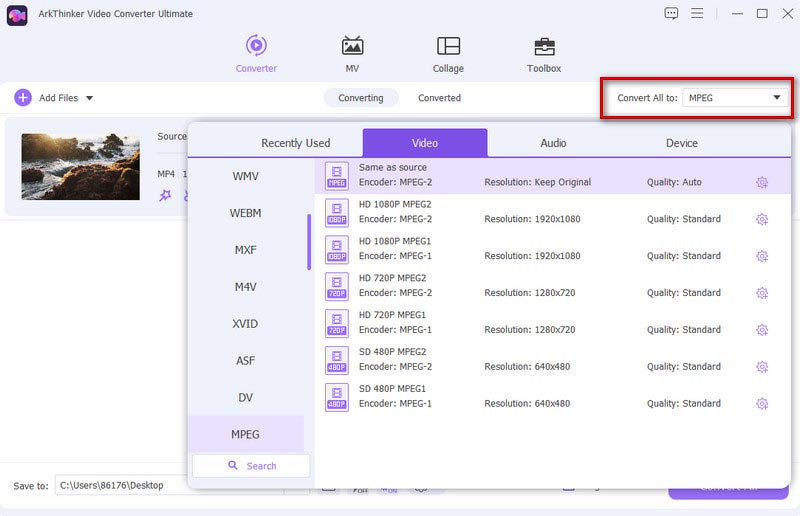Click the Add Files text button
The height and width of the screenshot is (516, 800).
point(58,97)
